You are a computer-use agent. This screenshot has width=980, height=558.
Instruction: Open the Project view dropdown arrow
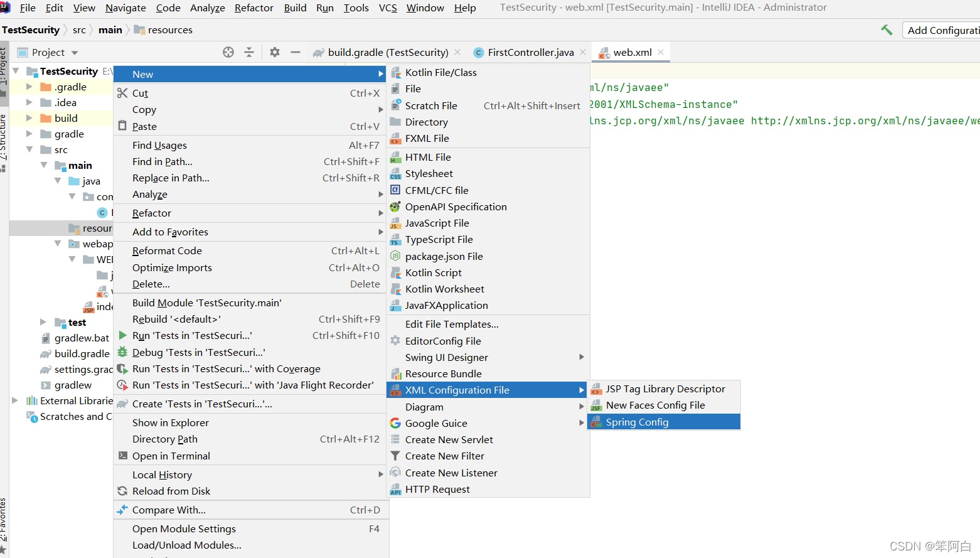75,53
